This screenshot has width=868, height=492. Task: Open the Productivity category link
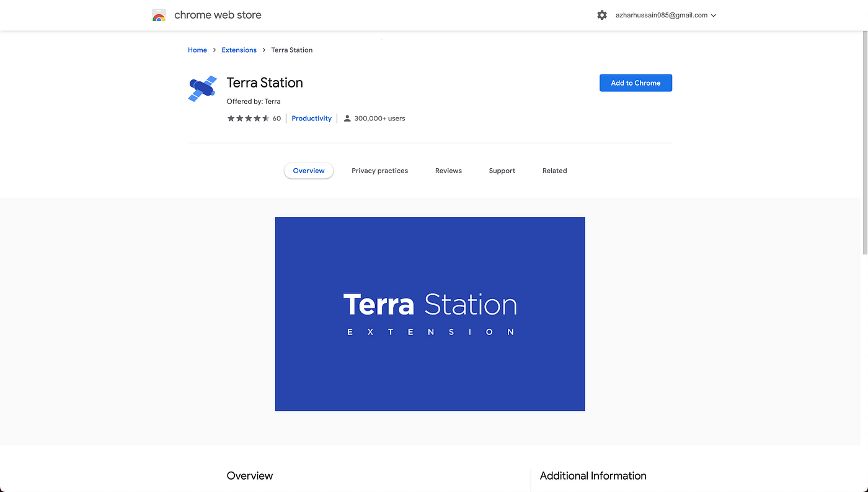pos(312,119)
